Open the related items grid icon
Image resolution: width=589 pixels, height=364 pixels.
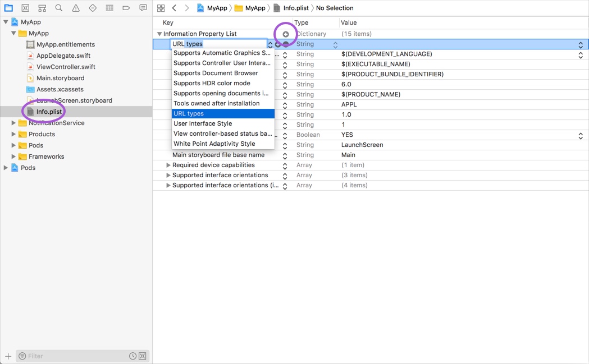point(161,8)
